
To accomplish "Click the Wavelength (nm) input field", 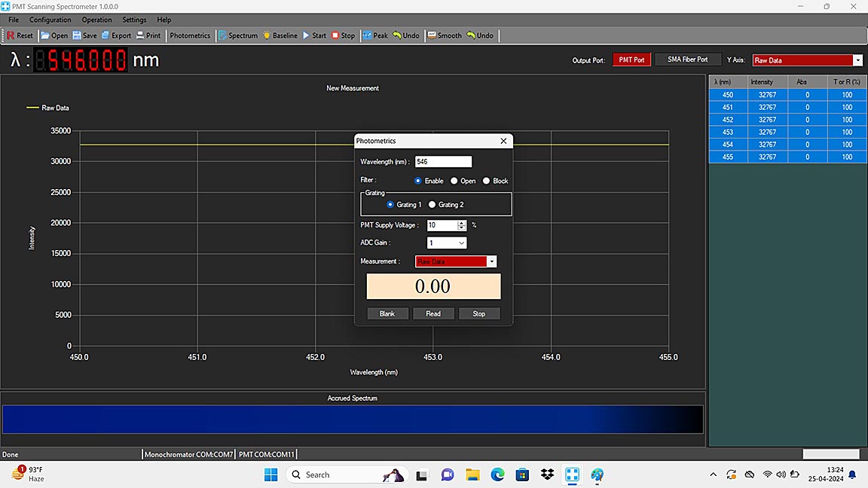I will 443,162.
